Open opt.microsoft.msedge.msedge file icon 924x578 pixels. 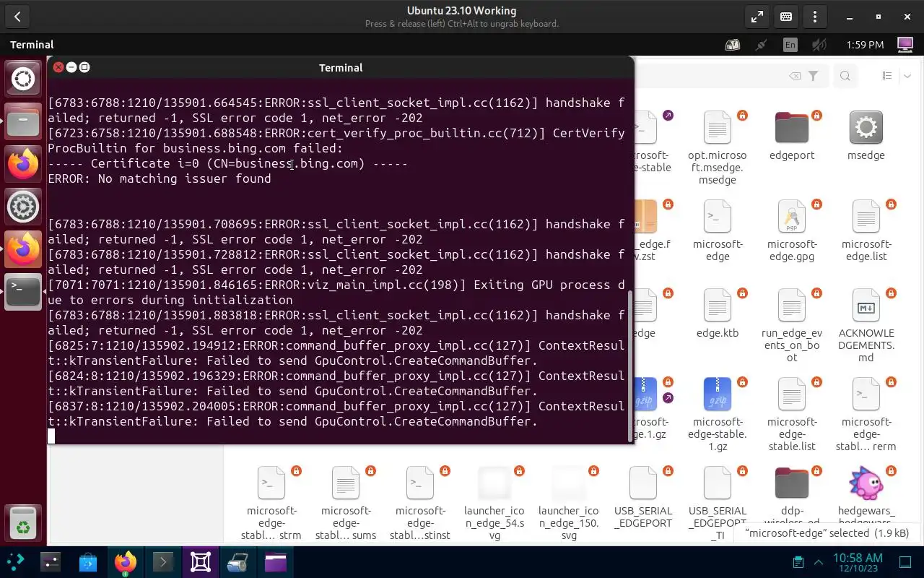coord(718,128)
